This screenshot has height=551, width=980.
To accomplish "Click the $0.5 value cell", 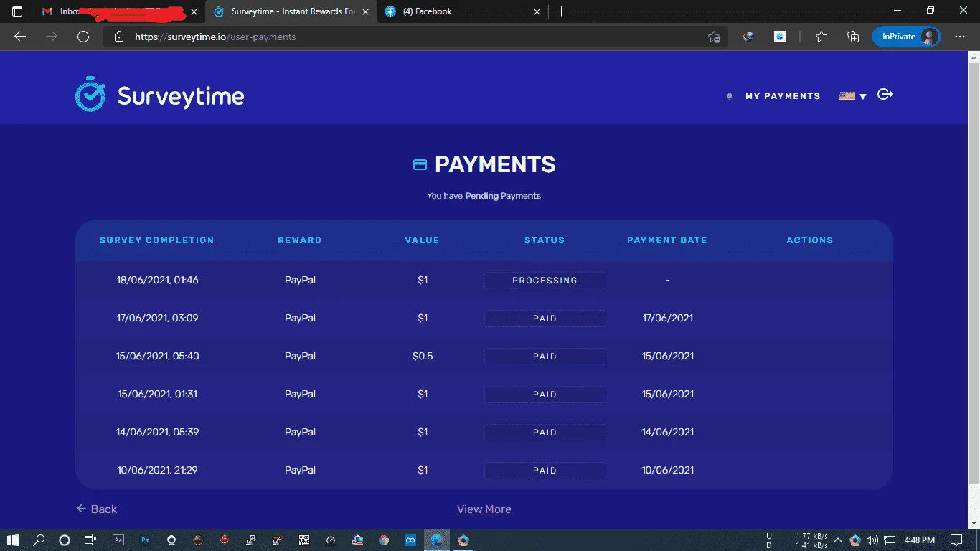I will coord(423,356).
